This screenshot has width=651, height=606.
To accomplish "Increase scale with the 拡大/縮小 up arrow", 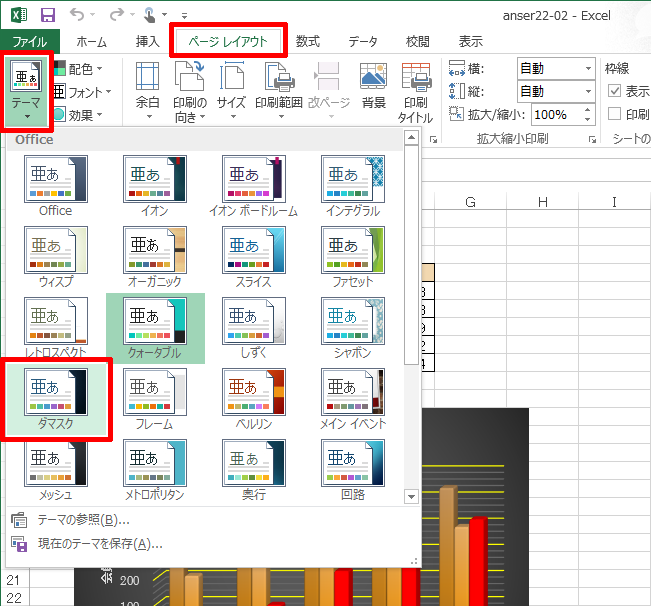I will [x=587, y=110].
